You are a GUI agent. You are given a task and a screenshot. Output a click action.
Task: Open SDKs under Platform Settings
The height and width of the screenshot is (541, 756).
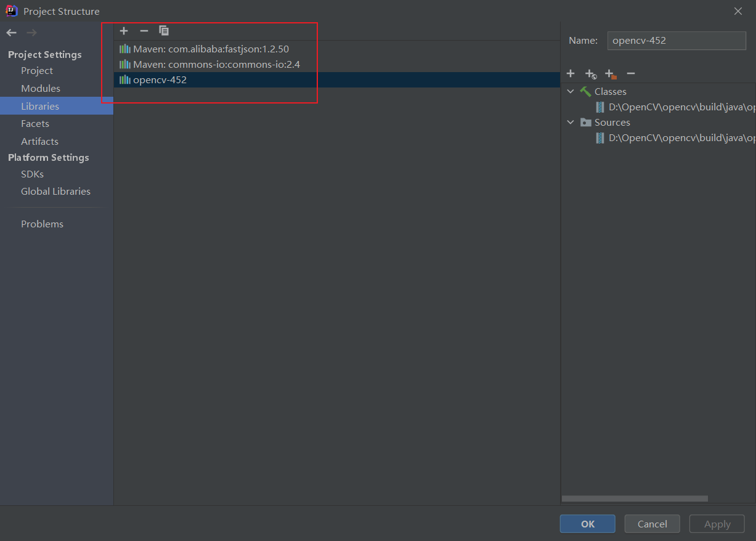32,174
